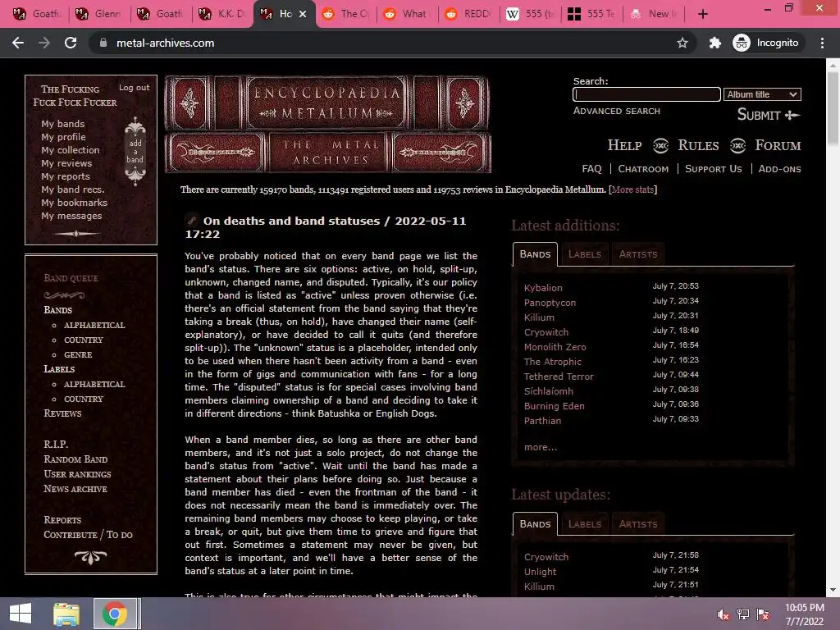Click the Submit search button
Viewport: 840px width, 630px height.
768,115
